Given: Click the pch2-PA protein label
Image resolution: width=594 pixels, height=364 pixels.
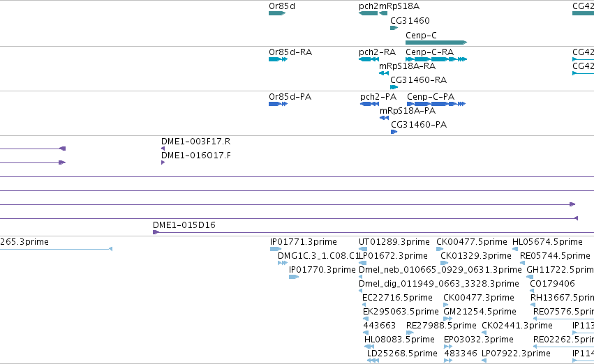Looking at the screenshot, I should (x=378, y=97).
